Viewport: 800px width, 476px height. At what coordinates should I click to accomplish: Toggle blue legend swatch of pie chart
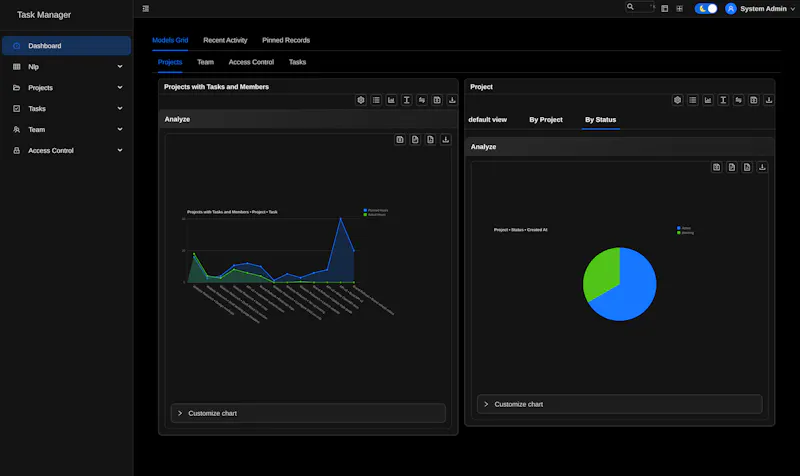[x=679, y=228]
